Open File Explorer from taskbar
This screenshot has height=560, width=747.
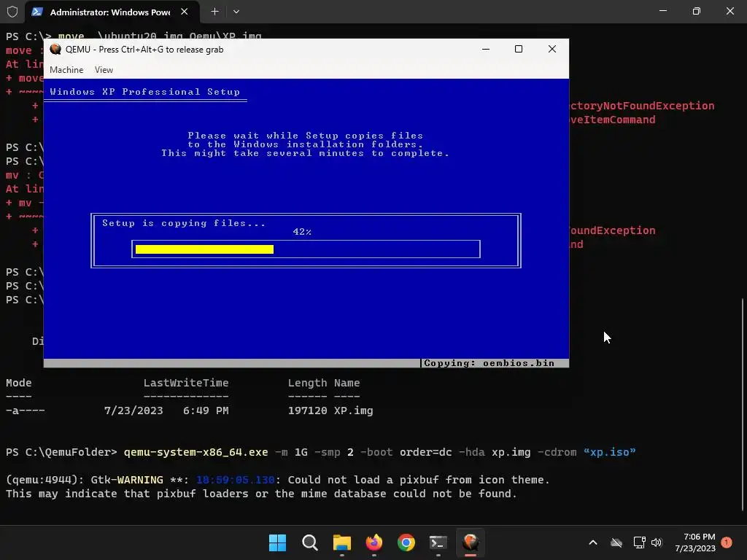[341, 542]
